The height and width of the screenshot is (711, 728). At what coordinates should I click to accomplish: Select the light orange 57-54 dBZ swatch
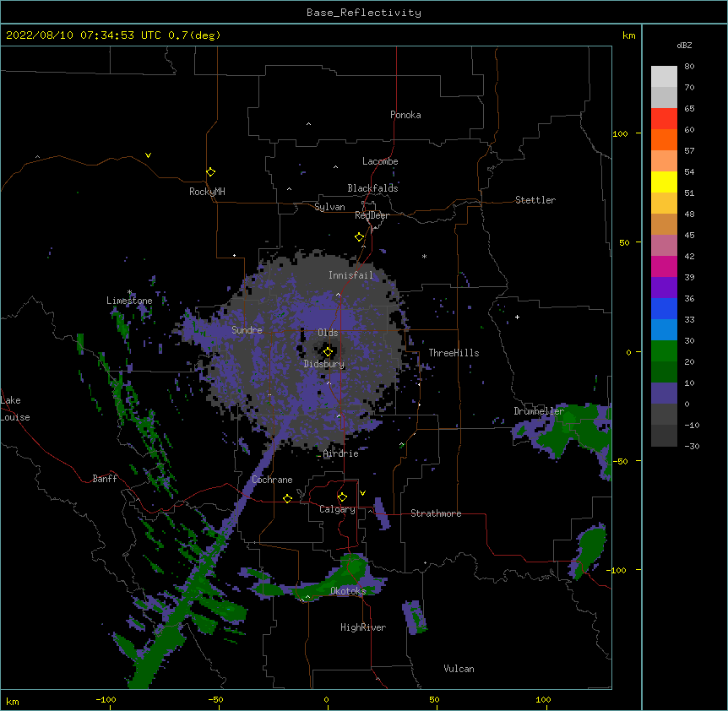pos(664,161)
